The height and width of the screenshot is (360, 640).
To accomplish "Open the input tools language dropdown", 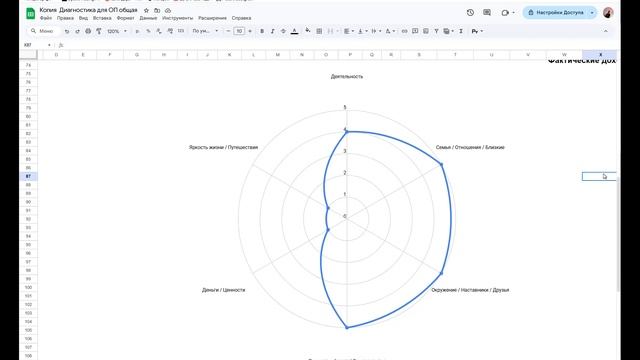I will point(477,31).
